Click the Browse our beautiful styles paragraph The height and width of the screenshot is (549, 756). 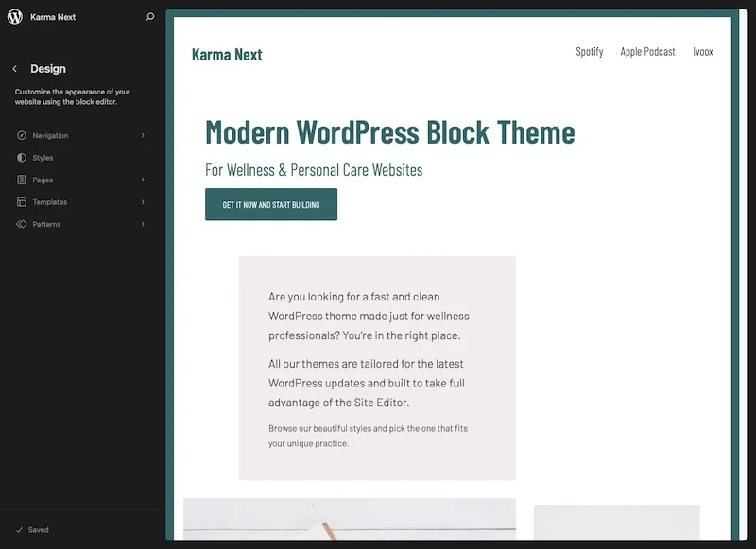[x=368, y=436]
